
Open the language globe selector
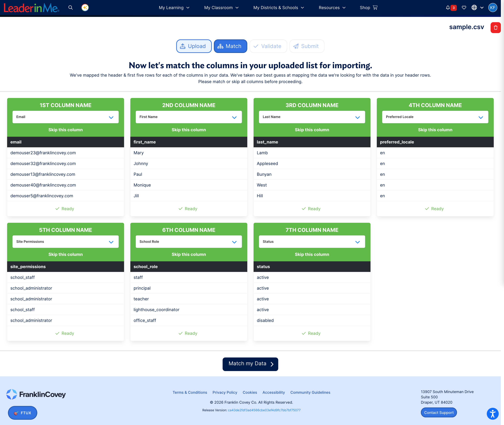click(477, 7)
